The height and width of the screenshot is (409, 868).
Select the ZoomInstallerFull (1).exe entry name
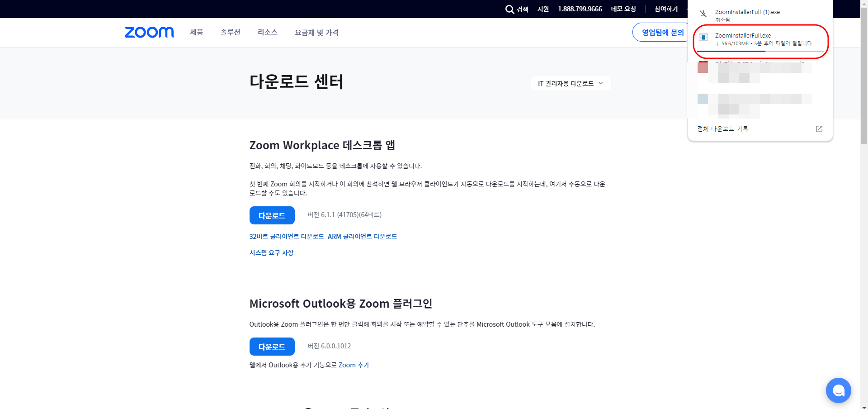[x=747, y=12]
